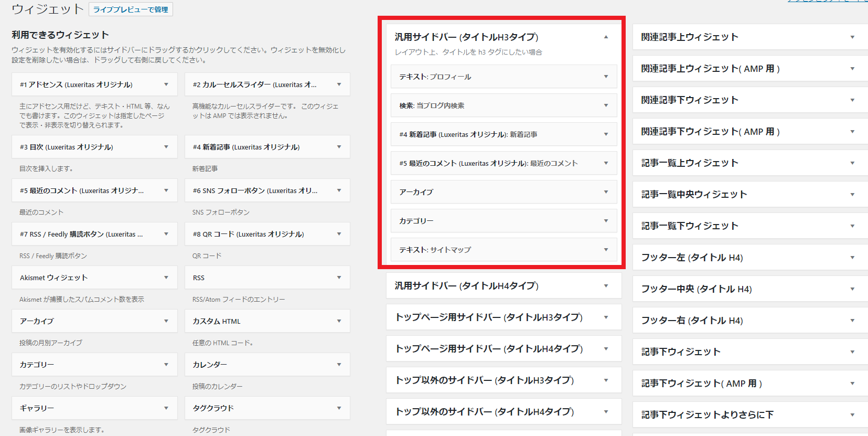868x436 pixels.
Task: Click the カスタム HTML widget arrow
Action: 339,321
